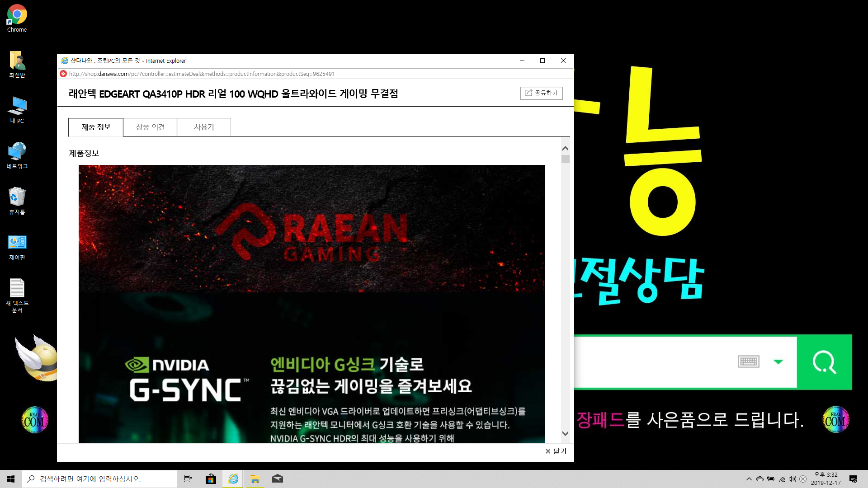
Task: Click the battery power tray icon
Action: point(771,479)
